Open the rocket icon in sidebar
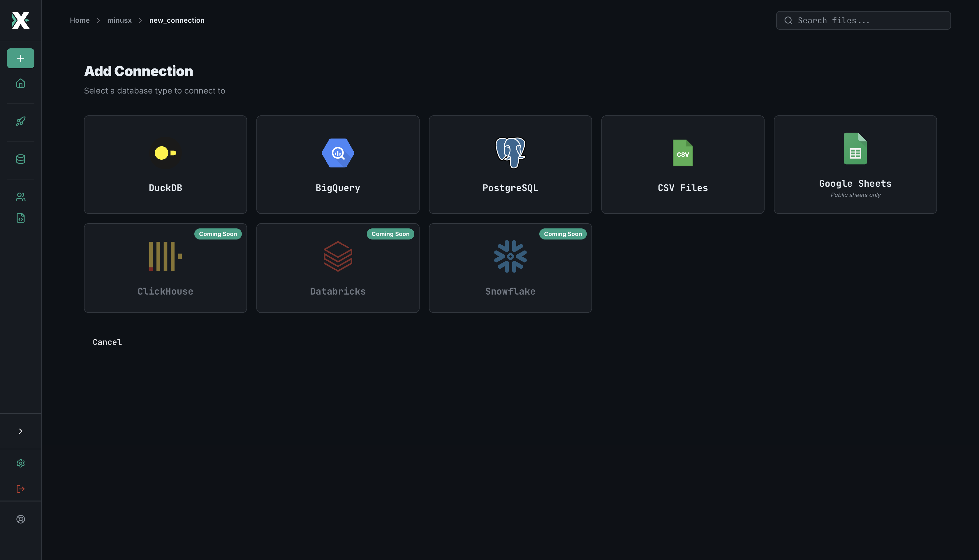979x560 pixels. [x=20, y=121]
